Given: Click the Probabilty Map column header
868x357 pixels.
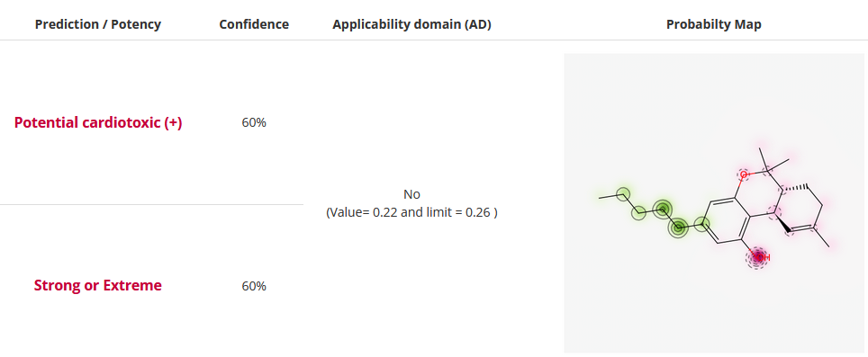Looking at the screenshot, I should (713, 24).
